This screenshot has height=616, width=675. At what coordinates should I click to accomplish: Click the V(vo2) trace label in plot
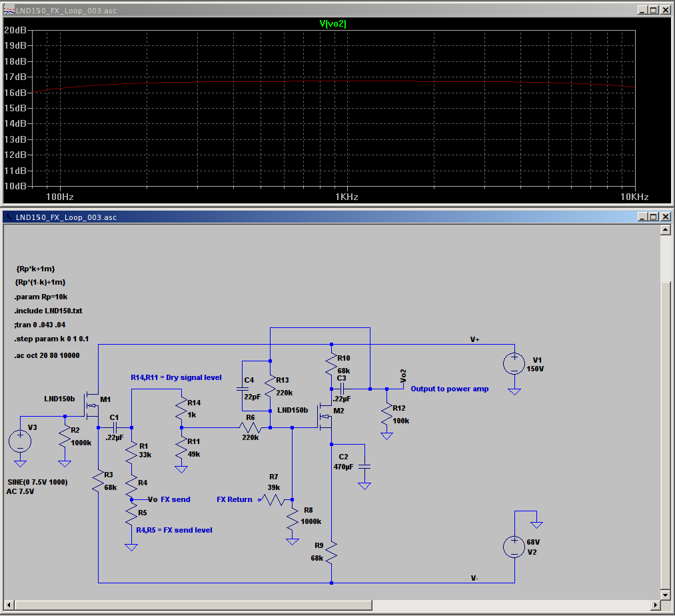tap(333, 24)
